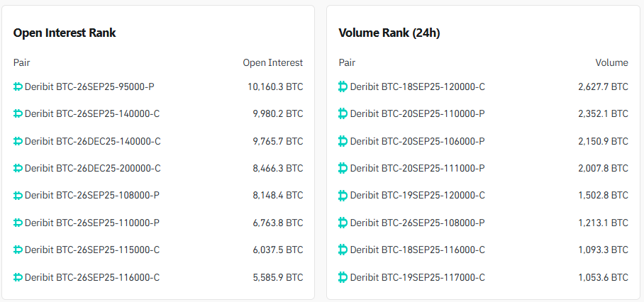The height and width of the screenshot is (302, 644).
Task: Click open interest value 5,585.9 BTC
Action: (x=278, y=278)
